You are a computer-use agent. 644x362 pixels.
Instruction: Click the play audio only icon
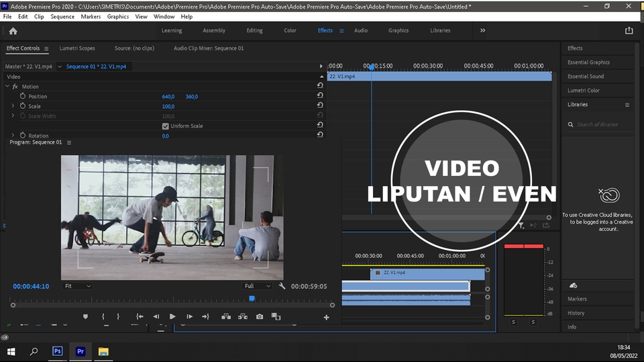tap(533, 226)
